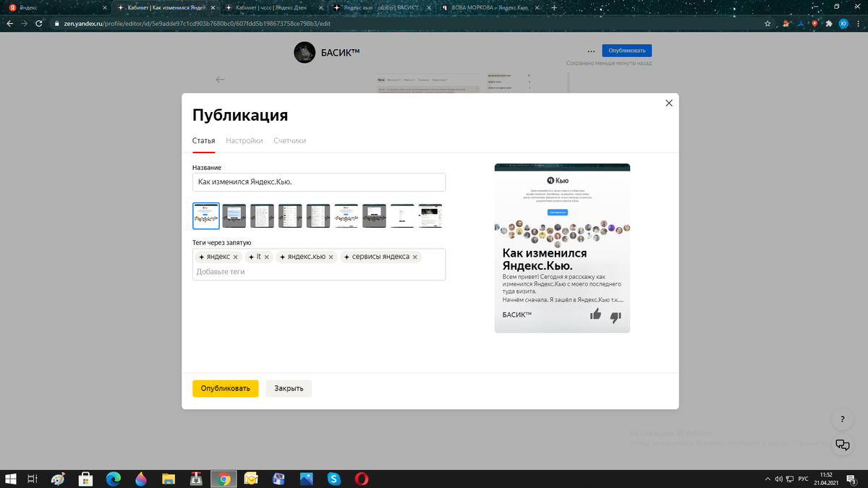This screenshot has height=488, width=868.
Task: Click the red map pin extension icon
Action: (x=814, y=23)
